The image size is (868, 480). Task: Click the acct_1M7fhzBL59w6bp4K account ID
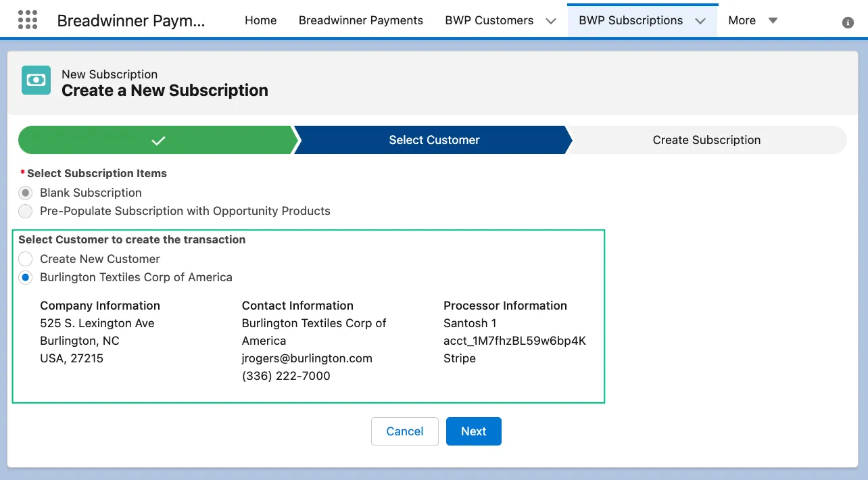tap(514, 341)
